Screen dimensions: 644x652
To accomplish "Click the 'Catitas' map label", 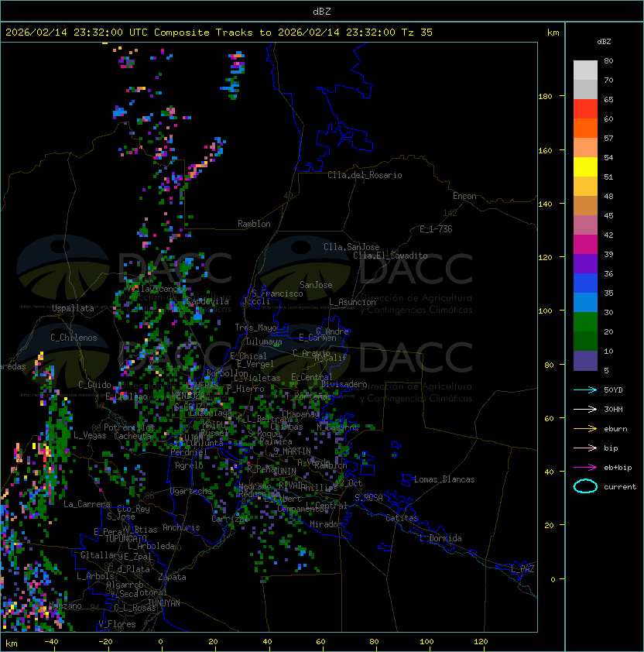I will (402, 518).
